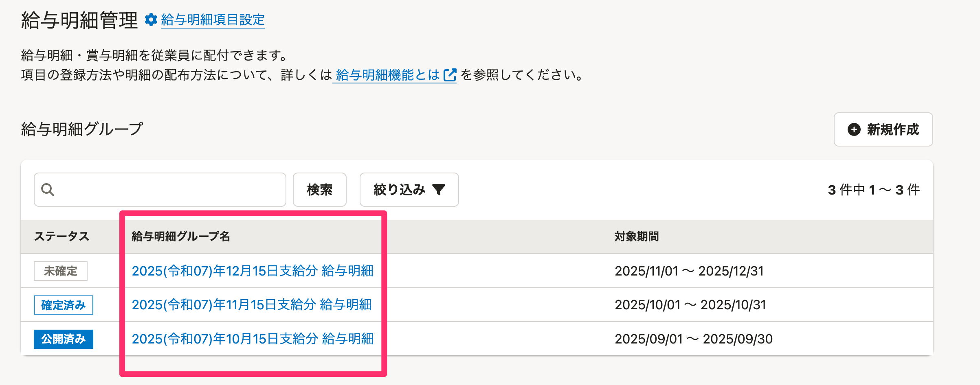Click the ステータス column header
Screen dimensions: 980x385
62,236
